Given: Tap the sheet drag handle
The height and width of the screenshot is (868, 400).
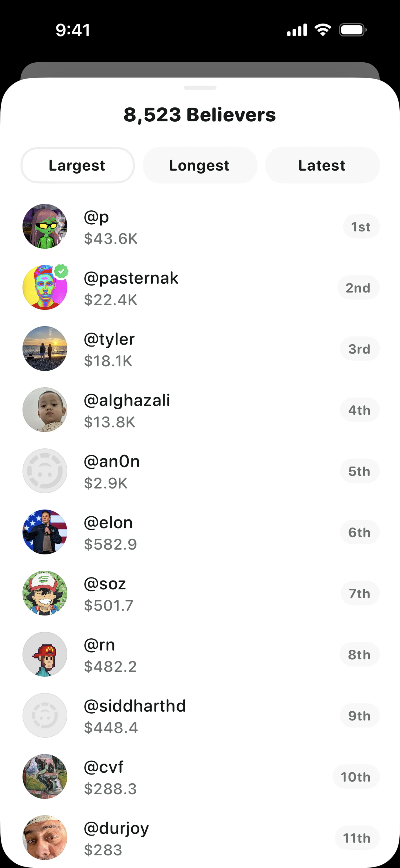Looking at the screenshot, I should 200,88.
